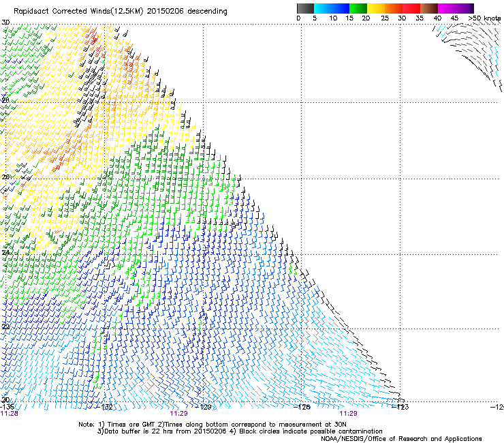The height and width of the screenshot is (443, 504).
Task: Click the legend value '45'
Action: tap(454, 18)
